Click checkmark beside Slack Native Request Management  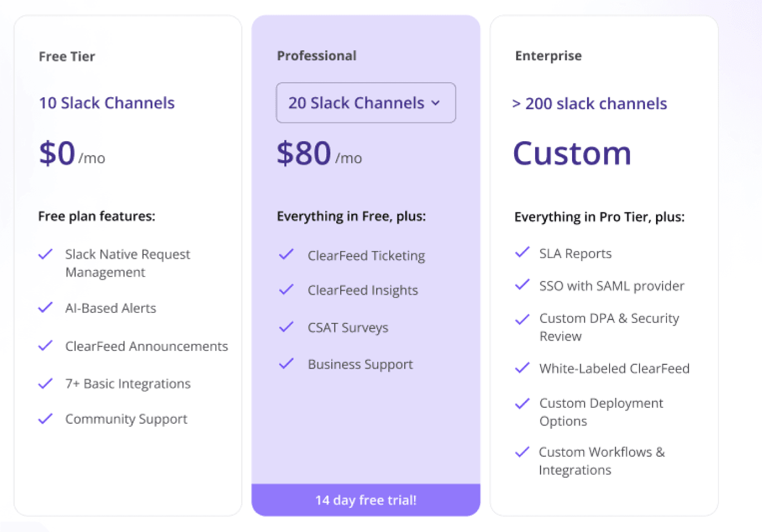coord(45,254)
